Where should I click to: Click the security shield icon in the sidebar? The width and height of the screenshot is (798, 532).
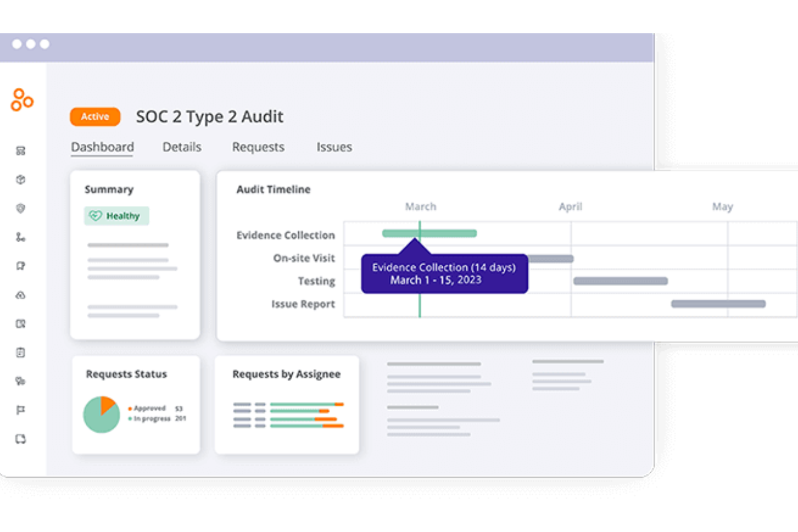[20, 209]
